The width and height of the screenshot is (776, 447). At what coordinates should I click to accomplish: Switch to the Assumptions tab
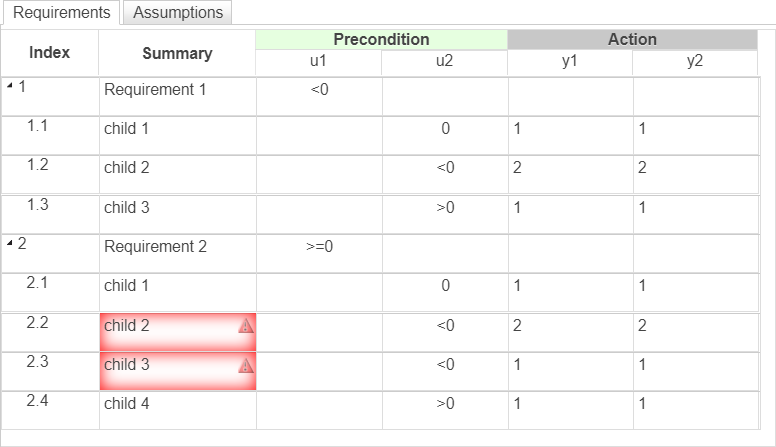pos(178,13)
